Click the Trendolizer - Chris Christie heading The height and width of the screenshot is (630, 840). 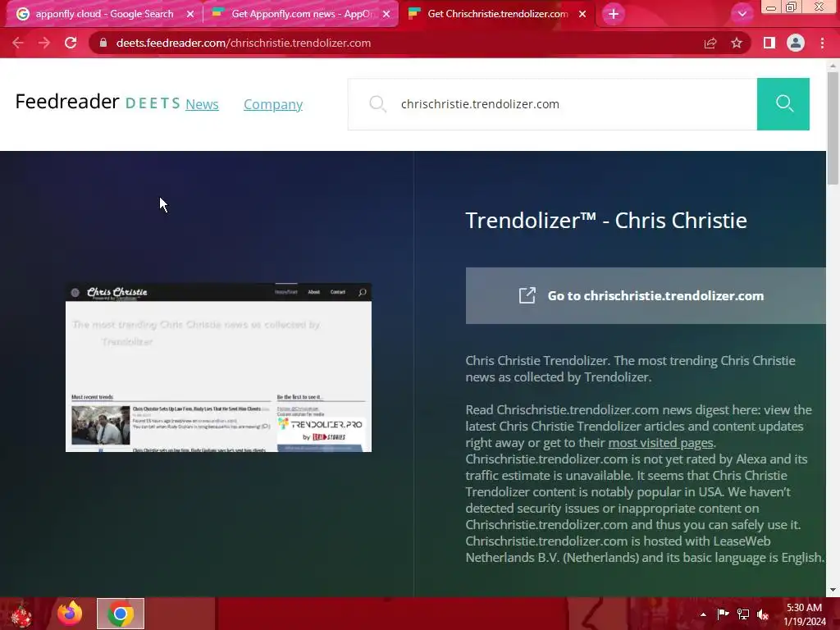click(606, 220)
